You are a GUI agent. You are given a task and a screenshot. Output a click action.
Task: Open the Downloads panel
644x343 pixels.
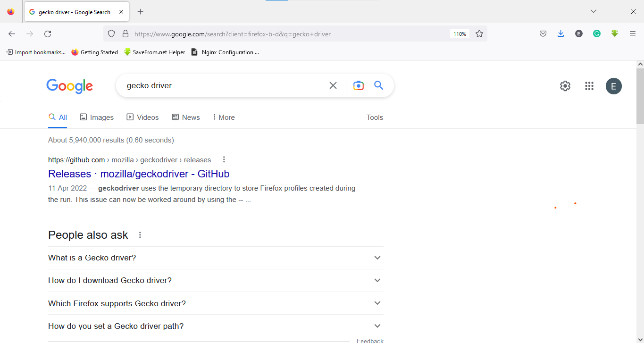560,33
